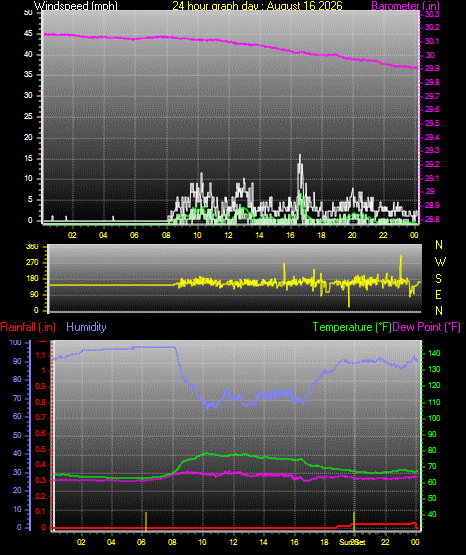The width and height of the screenshot is (466, 555).
Task: Click the 15 mph windspeed scale value
Action: 28,158
